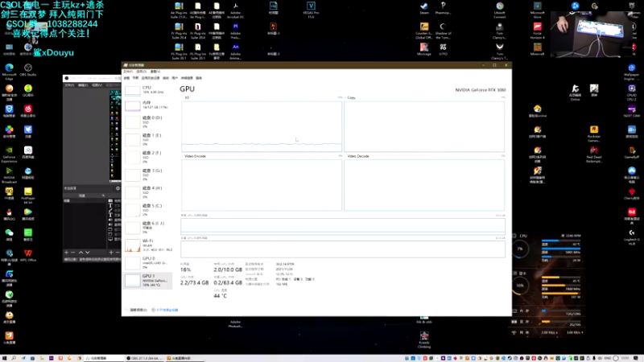Viewport: 644px width, 362px height.
Task: Switch to the 应用历史记录 tab
Action: [151, 78]
